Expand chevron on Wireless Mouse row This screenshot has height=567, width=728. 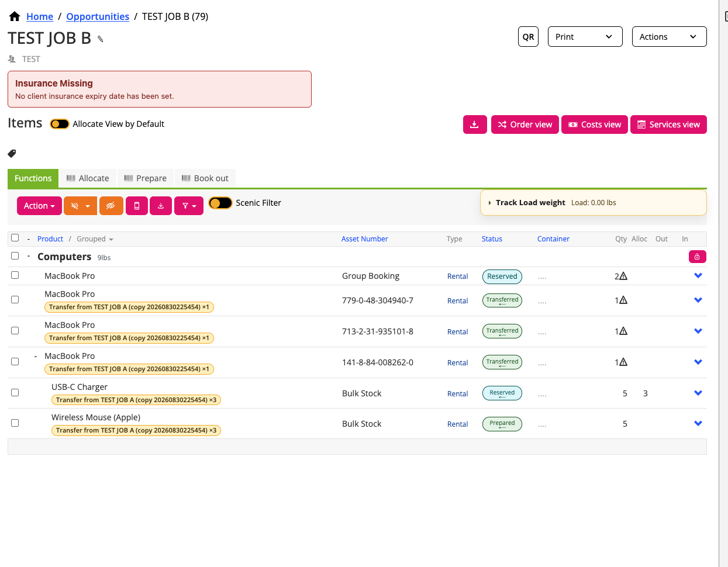pos(698,424)
